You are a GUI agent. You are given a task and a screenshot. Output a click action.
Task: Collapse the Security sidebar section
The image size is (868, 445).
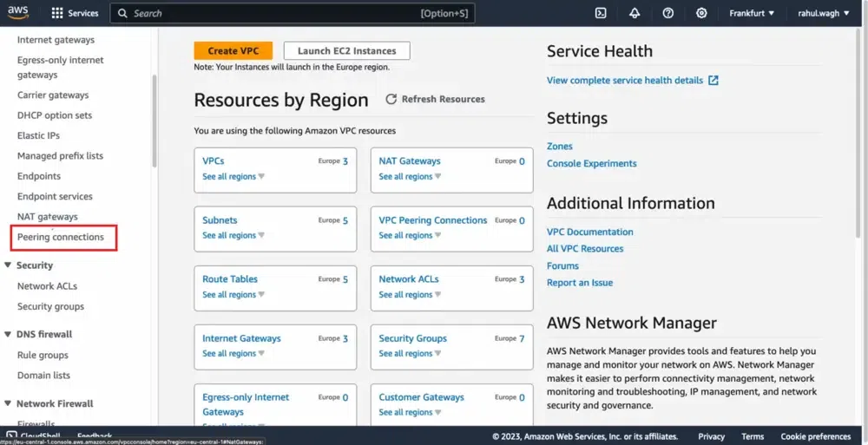(8, 265)
